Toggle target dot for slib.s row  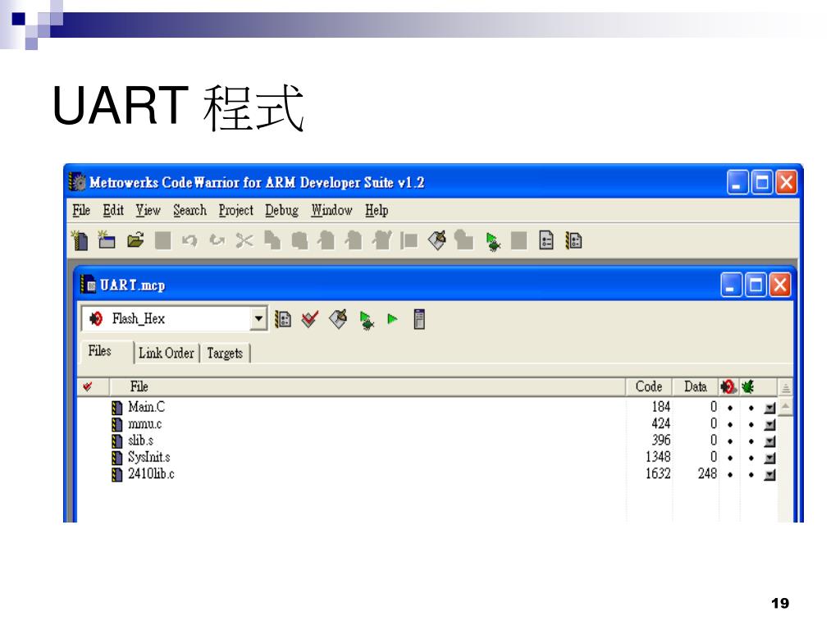[730, 441]
